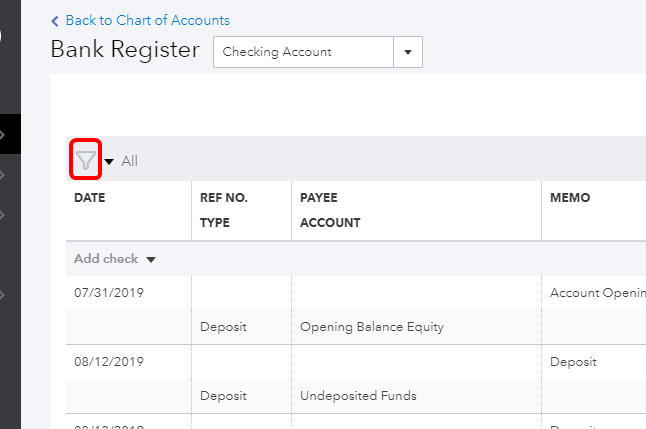This screenshot has width=646, height=429.
Task: Go back to Chart of Accounts
Action: [x=147, y=20]
